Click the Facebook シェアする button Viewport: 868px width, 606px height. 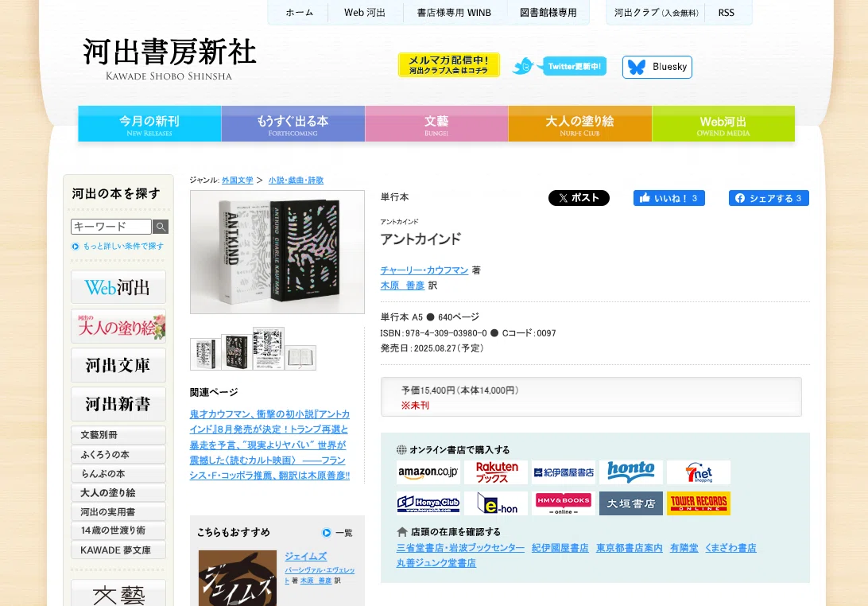769,198
